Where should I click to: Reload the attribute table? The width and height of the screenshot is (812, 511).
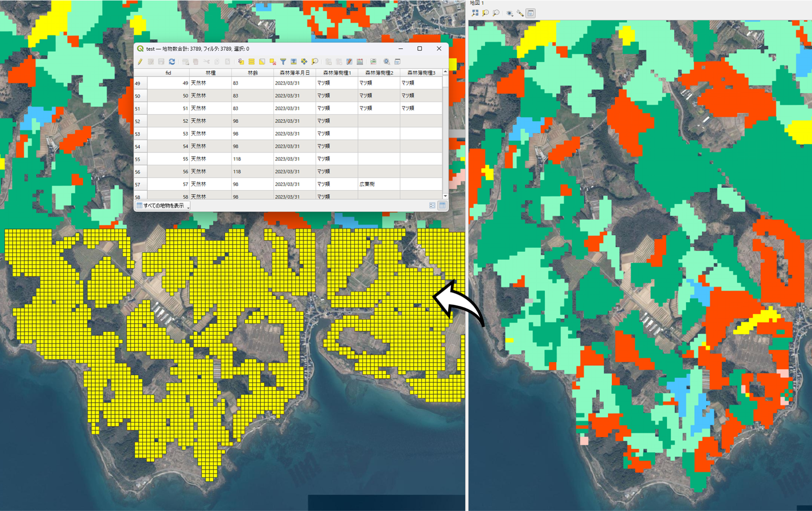point(172,62)
